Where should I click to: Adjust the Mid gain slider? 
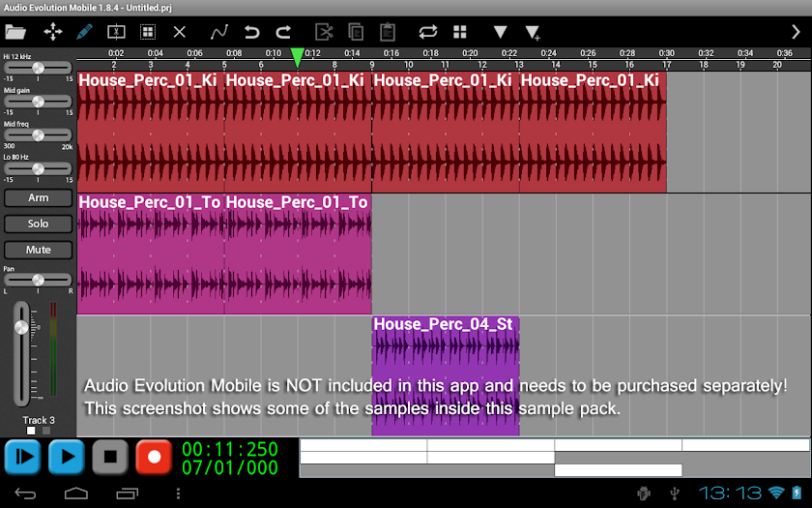tap(38, 102)
